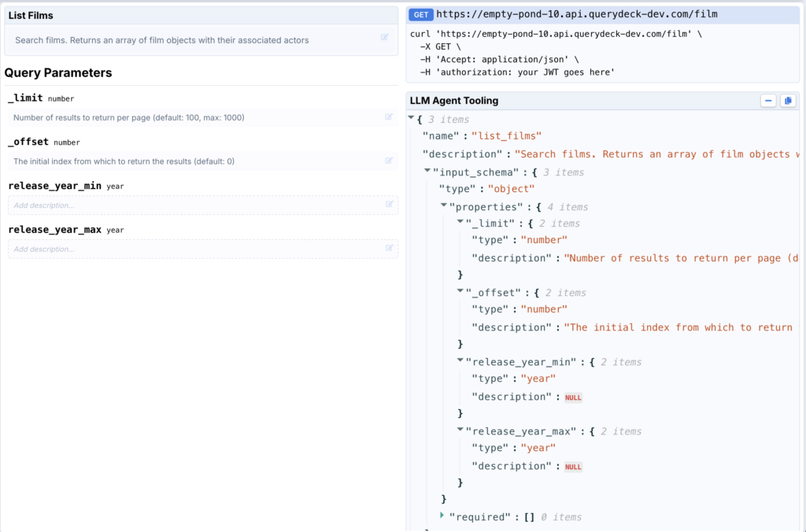The image size is (806, 532).
Task: Collapse the release_year_max JSON node
Action: 460,430
